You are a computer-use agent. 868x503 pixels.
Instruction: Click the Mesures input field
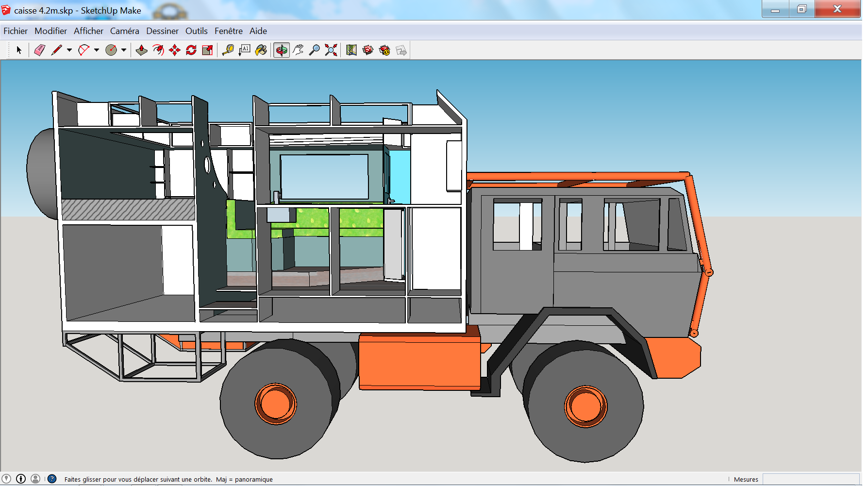pos(811,479)
